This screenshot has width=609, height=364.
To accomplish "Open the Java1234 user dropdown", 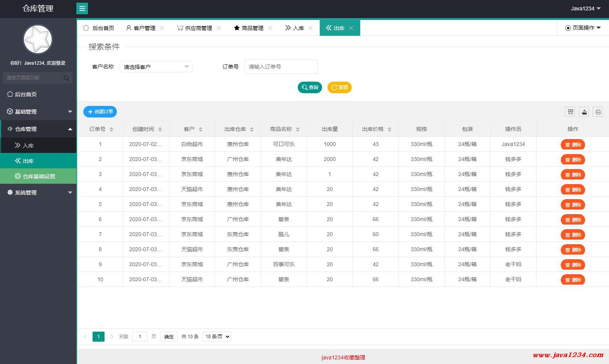I will (x=585, y=8).
